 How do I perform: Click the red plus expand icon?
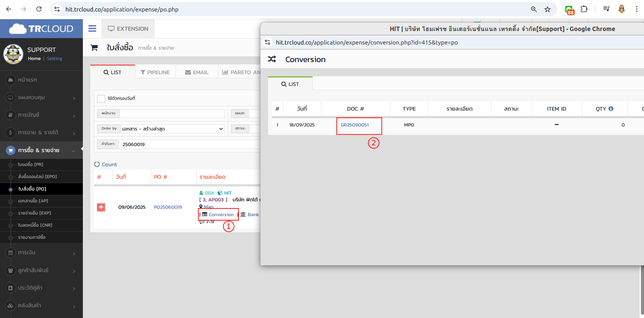[101, 207]
